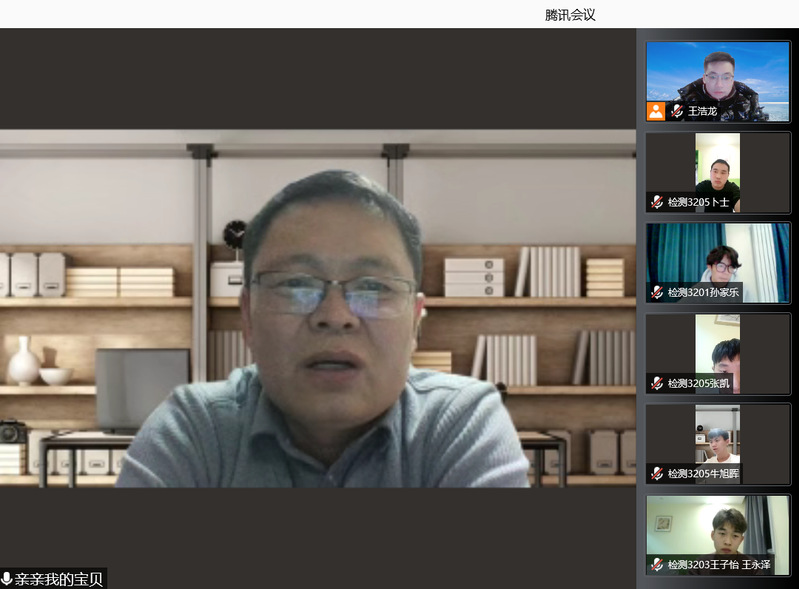The image size is (799, 589).
Task: Select the 检测3201孙家乐 video thumbnail
Action: (718, 255)
